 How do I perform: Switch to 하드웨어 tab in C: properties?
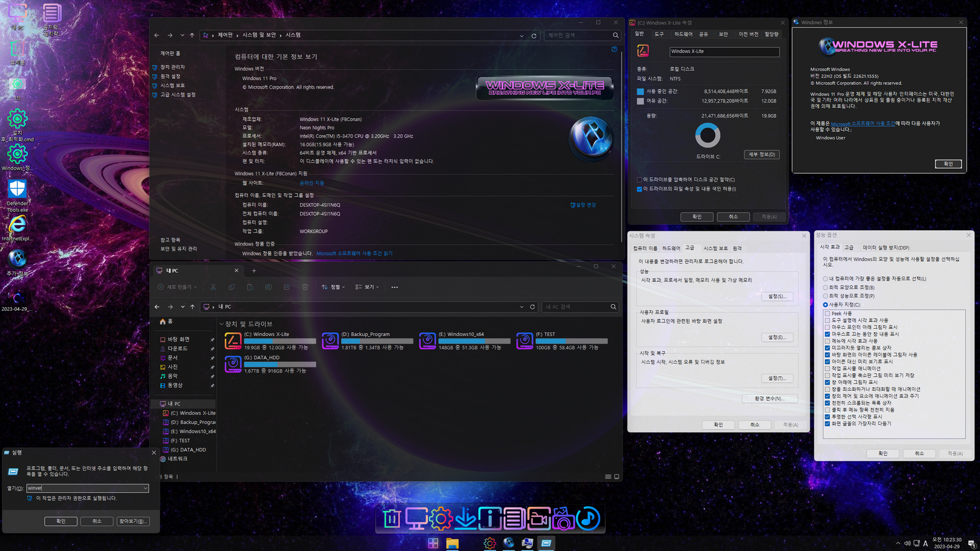pos(683,35)
